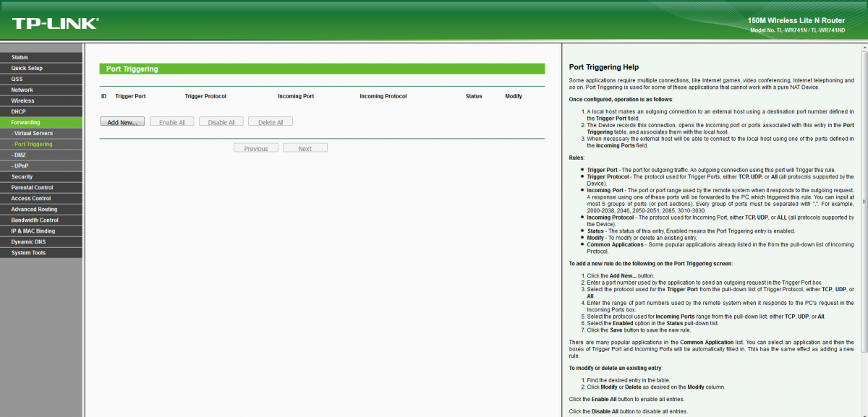Image resolution: width=868 pixels, height=417 pixels.
Task: Click the green Port Triggering title bar
Action: pyautogui.click(x=322, y=69)
